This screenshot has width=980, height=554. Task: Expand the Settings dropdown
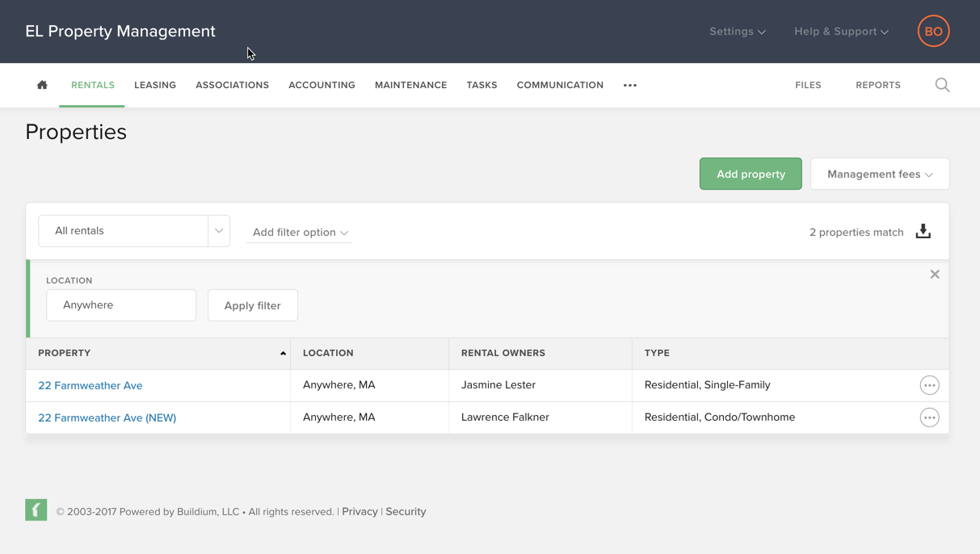pyautogui.click(x=737, y=31)
